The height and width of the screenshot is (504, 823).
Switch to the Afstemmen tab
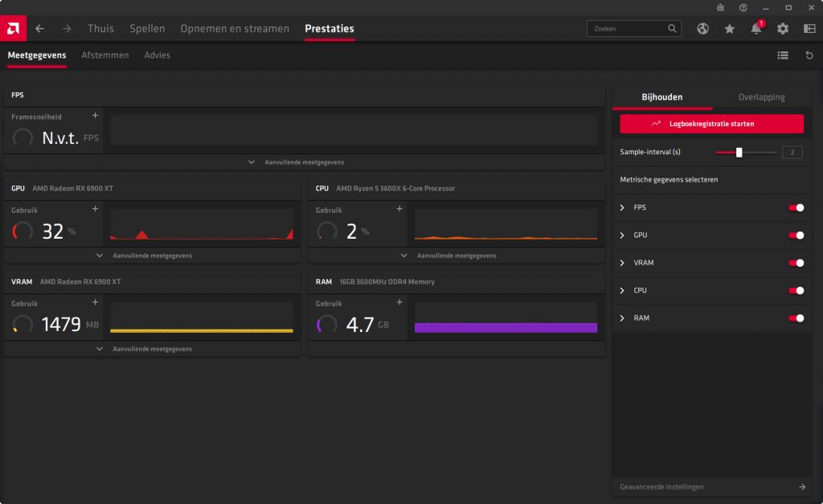(105, 55)
